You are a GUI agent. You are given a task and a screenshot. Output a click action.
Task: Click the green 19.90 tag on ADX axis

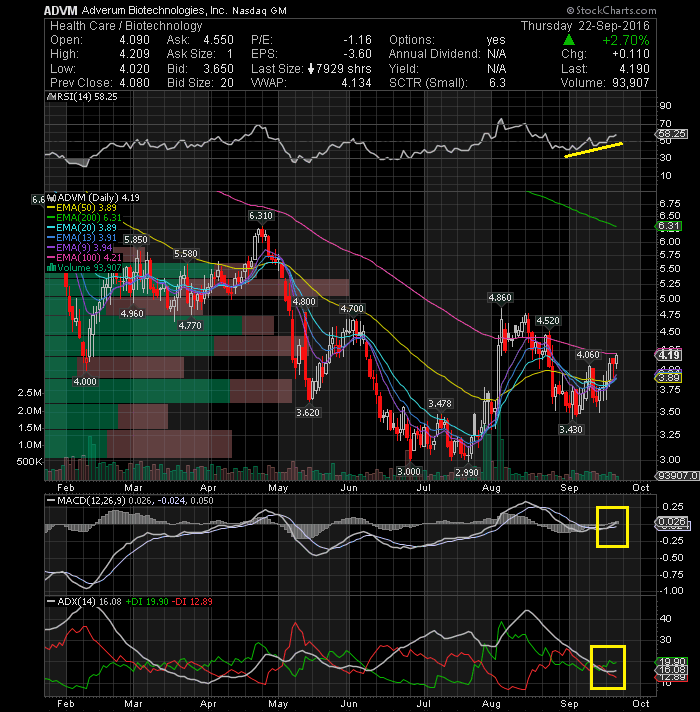(x=673, y=661)
